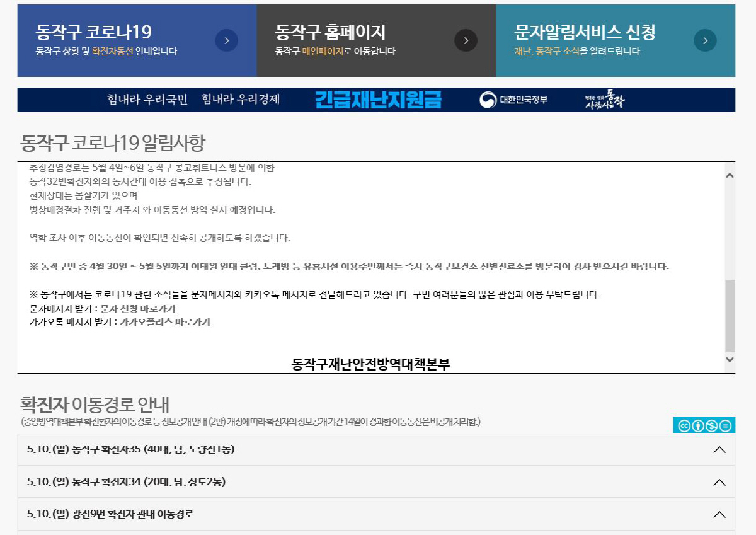Click the notice box scrollbar thumb

pos(730,315)
